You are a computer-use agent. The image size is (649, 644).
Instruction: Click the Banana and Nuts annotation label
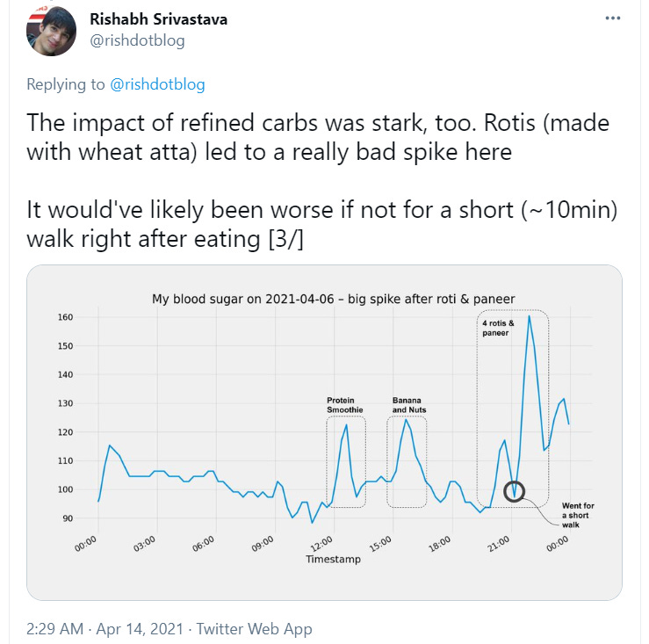pyautogui.click(x=409, y=405)
